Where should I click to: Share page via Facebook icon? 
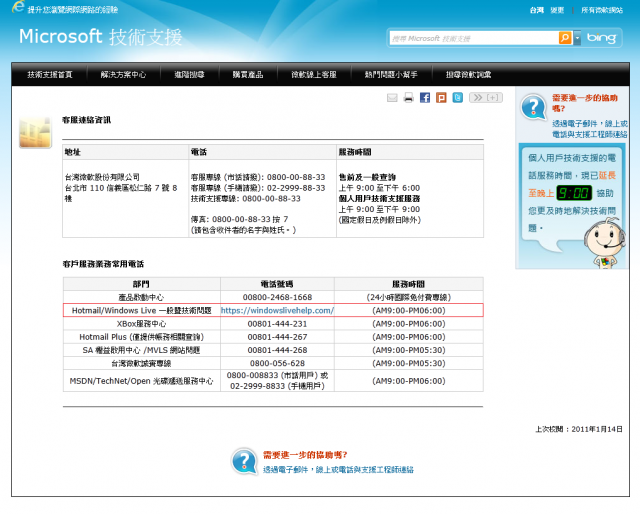(425, 98)
